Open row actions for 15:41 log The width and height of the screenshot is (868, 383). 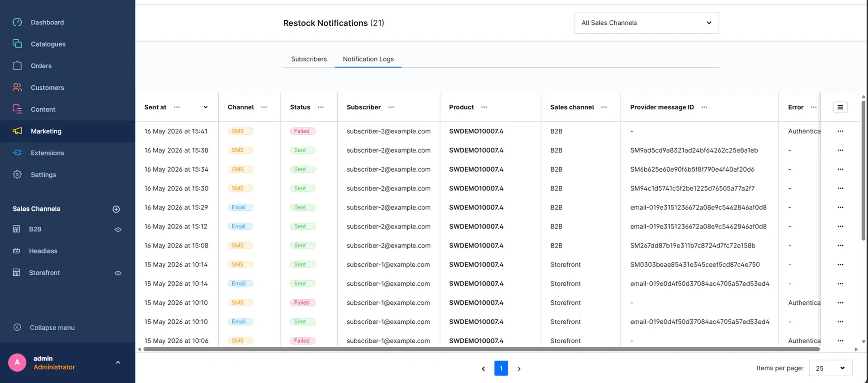tap(840, 131)
